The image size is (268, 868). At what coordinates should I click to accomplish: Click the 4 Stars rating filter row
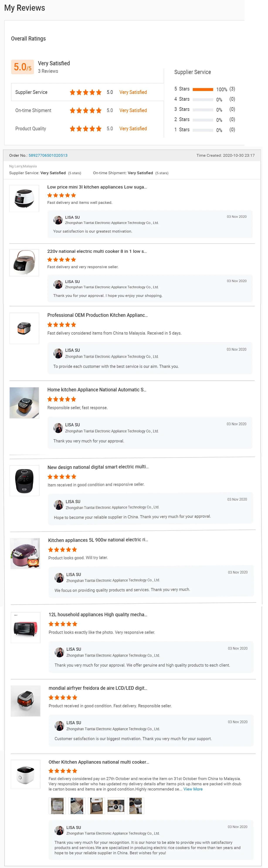pyautogui.click(x=204, y=99)
